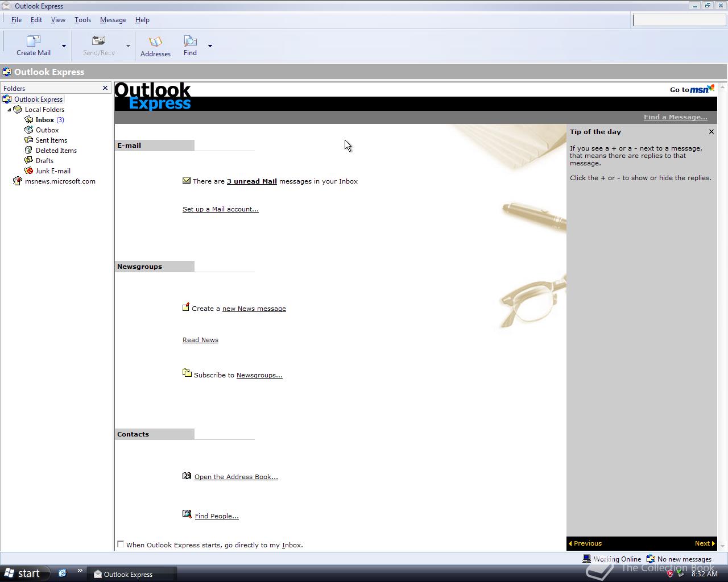The image size is (728, 582).
Task: Select the Sent Items folder icon
Action: [28, 140]
